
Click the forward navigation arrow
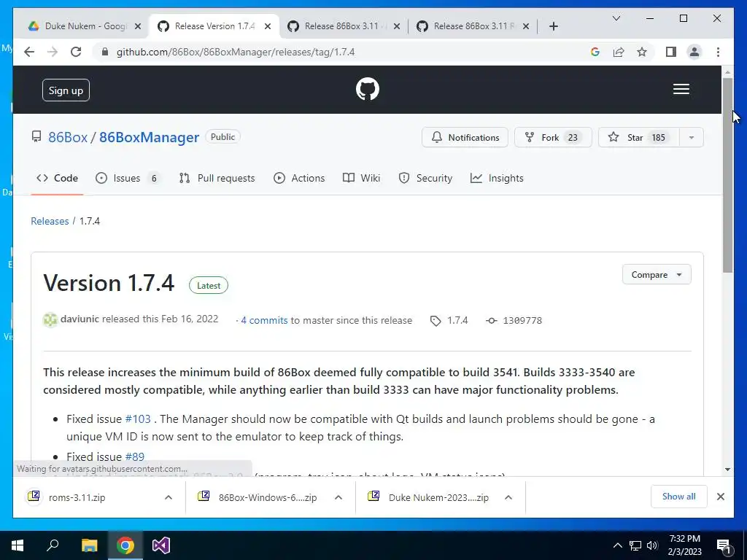point(53,52)
